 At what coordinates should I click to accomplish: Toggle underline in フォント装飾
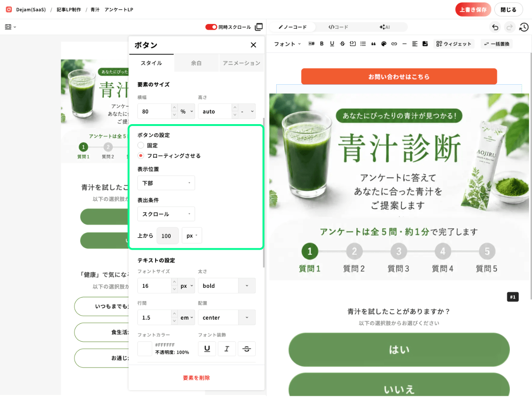(x=207, y=349)
